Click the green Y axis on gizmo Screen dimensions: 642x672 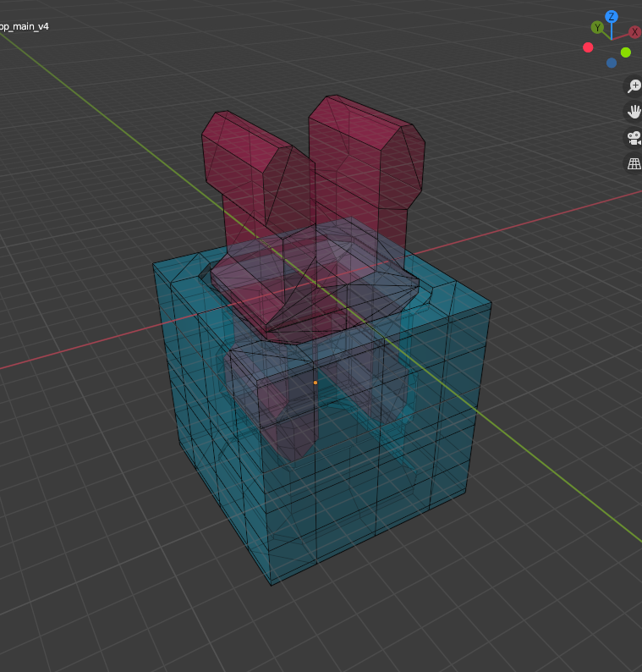597,28
